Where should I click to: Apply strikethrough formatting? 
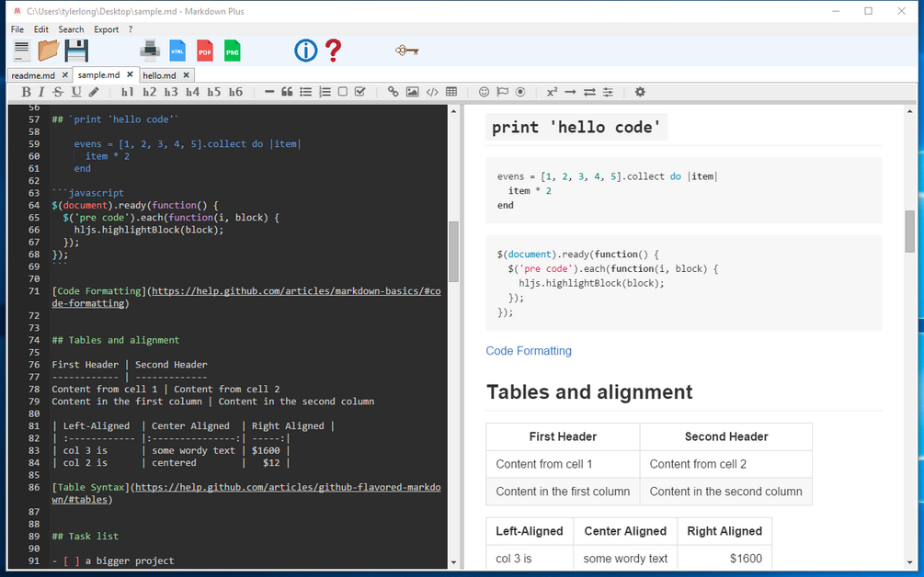[x=58, y=92]
